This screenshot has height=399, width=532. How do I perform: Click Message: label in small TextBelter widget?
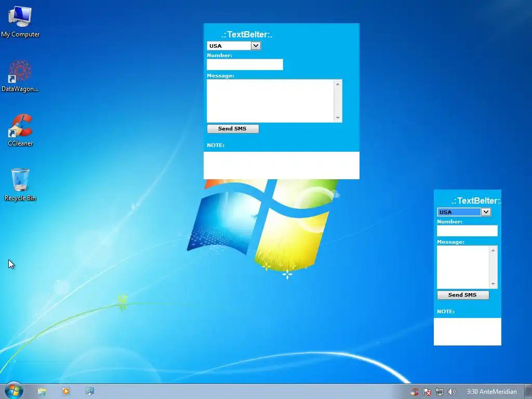coord(450,242)
